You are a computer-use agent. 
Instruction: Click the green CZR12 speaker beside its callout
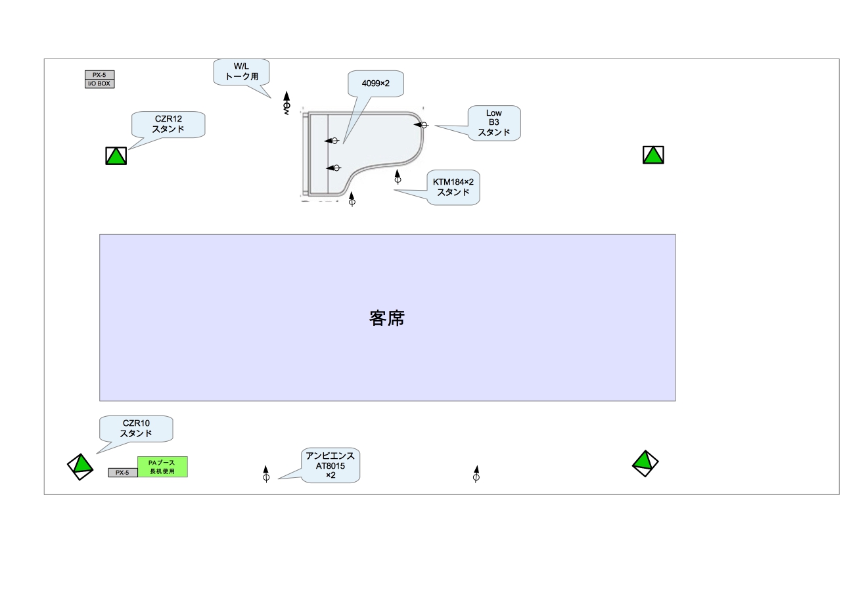click(116, 156)
